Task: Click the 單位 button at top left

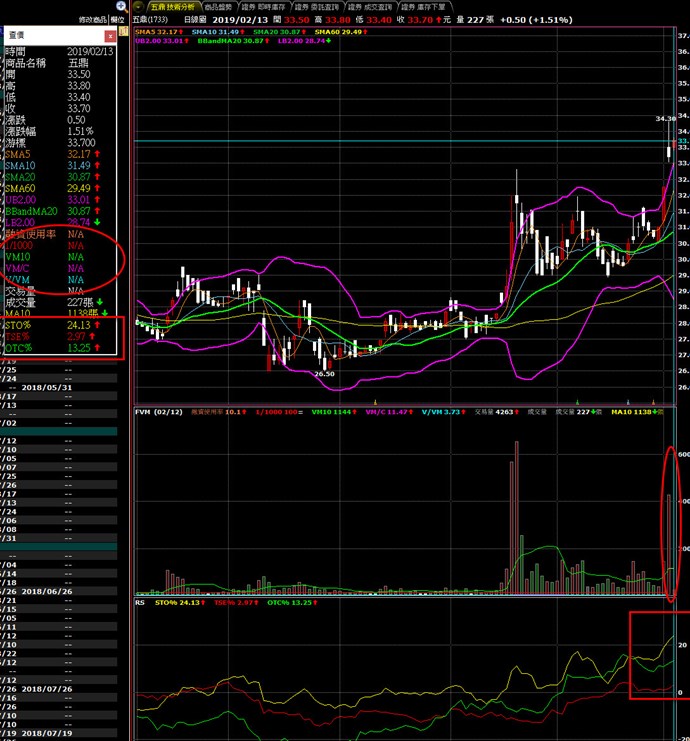Action: tap(118, 19)
